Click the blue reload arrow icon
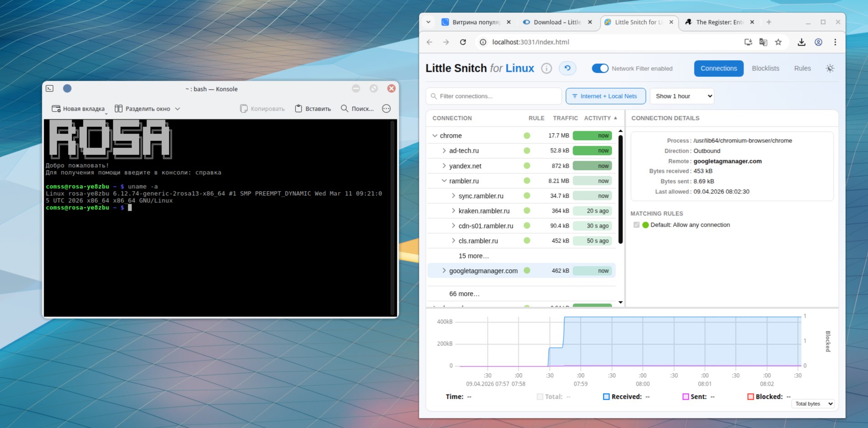868x428 pixels. point(567,68)
